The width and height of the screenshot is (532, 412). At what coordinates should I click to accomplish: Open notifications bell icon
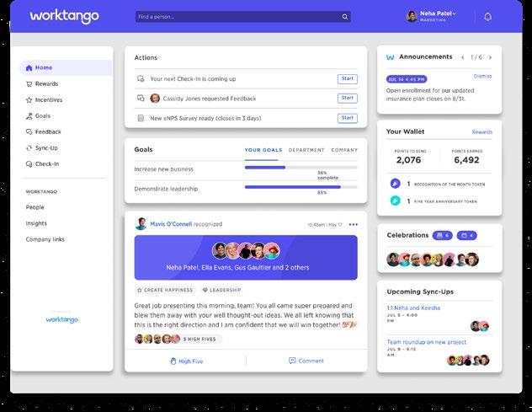[488, 17]
